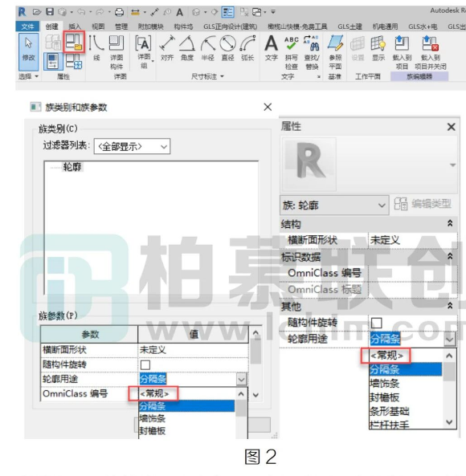Click the quick access text A icon
Viewport: 466px width, 476px height.
(x=179, y=12)
